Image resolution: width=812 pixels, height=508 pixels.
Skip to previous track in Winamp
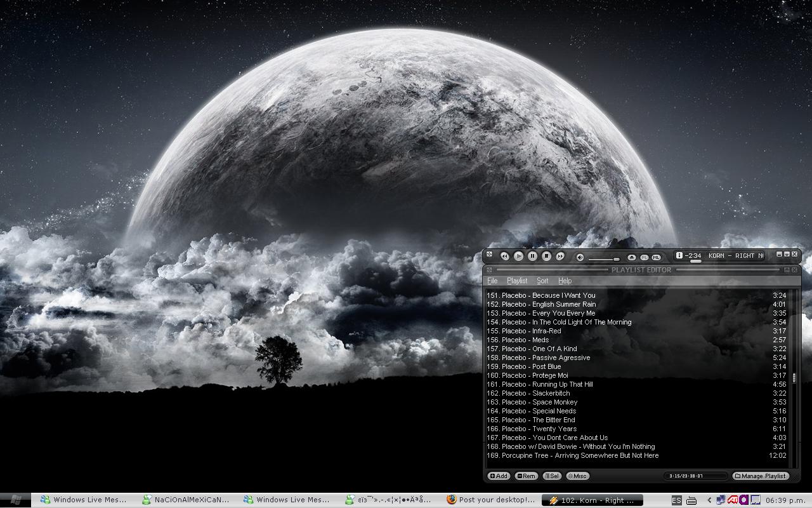tap(504, 256)
